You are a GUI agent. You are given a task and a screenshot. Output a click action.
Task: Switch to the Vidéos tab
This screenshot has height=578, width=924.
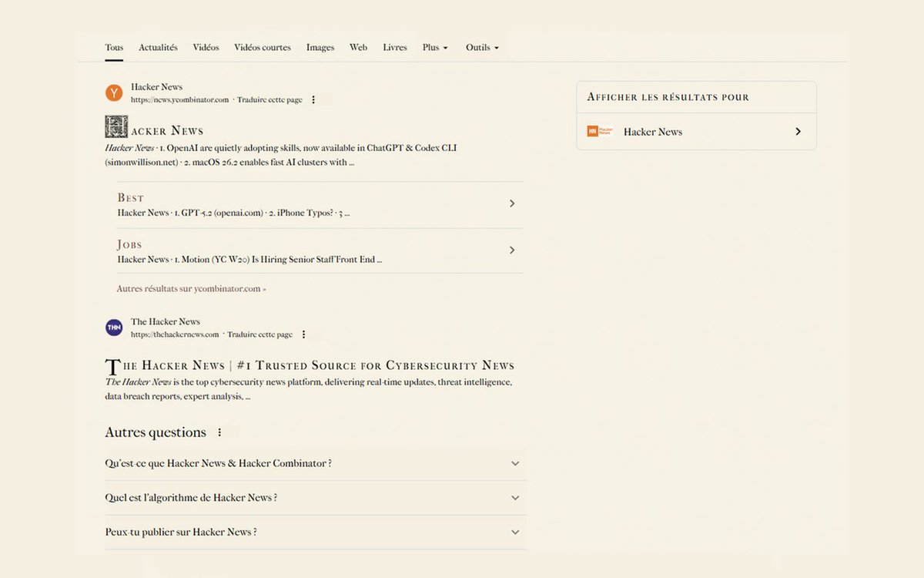click(206, 48)
